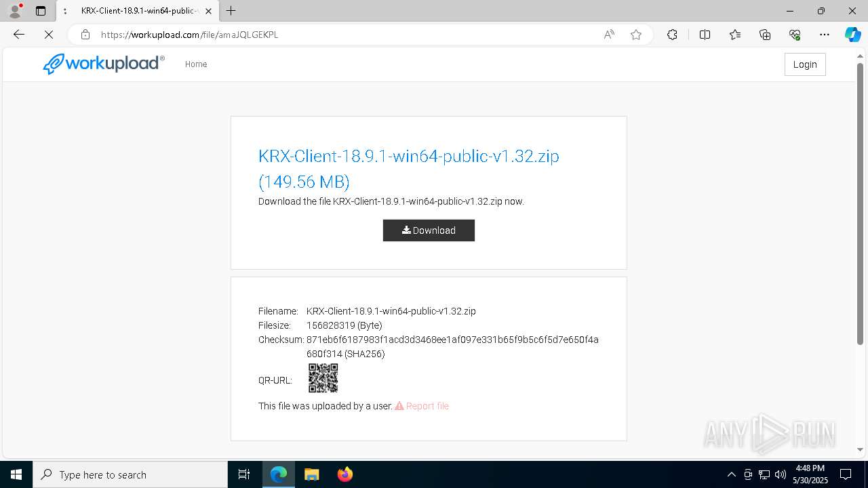This screenshot has width=868, height=488.
Task: Open Edge Settings and more menu
Action: [825, 35]
